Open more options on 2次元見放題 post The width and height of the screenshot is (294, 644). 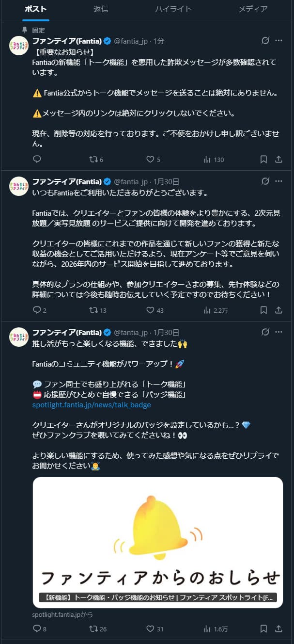coord(279,181)
